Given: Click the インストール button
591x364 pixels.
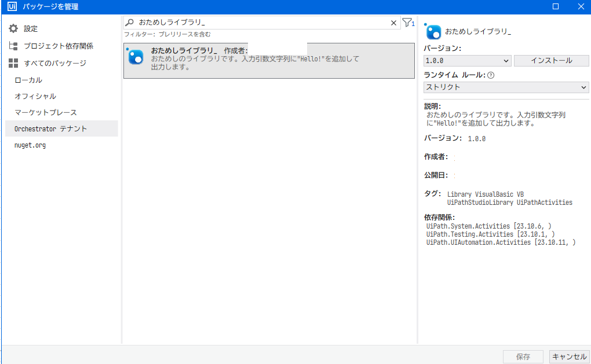Looking at the screenshot, I should click(x=552, y=61).
